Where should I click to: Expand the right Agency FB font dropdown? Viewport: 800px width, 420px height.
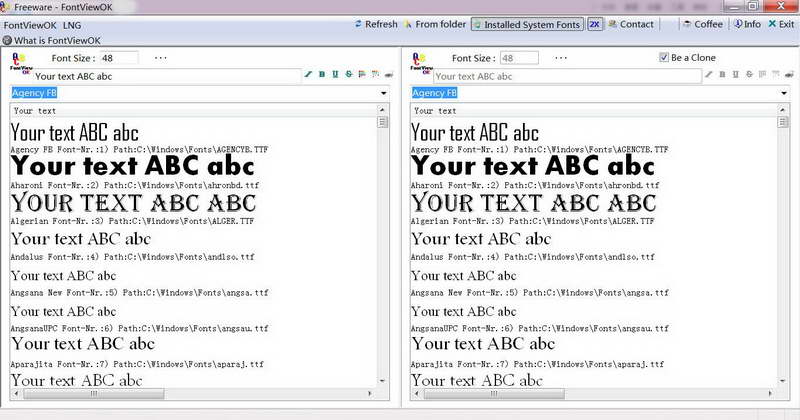coord(784,93)
